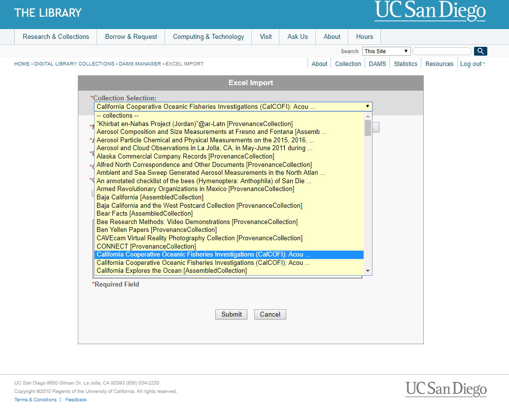Open the "Computing & Technology" nav menu
Image resolution: width=509 pixels, height=420 pixels.
pos(208,36)
